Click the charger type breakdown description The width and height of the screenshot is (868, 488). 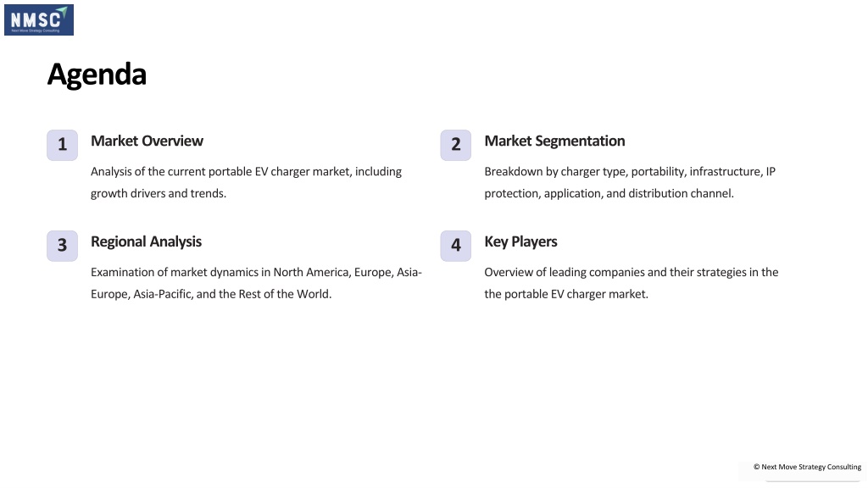(630, 183)
